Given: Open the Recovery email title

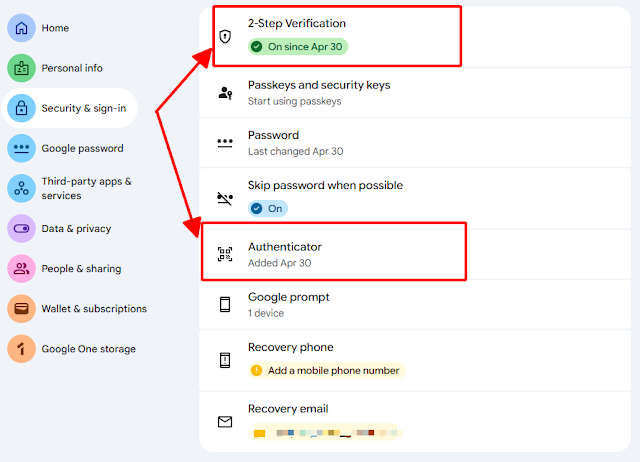Looking at the screenshot, I should pyautogui.click(x=288, y=409).
